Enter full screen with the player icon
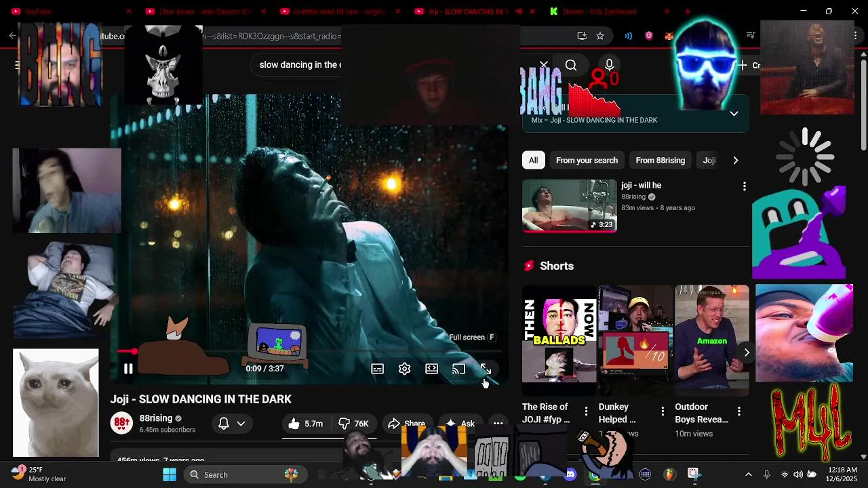 (x=486, y=369)
